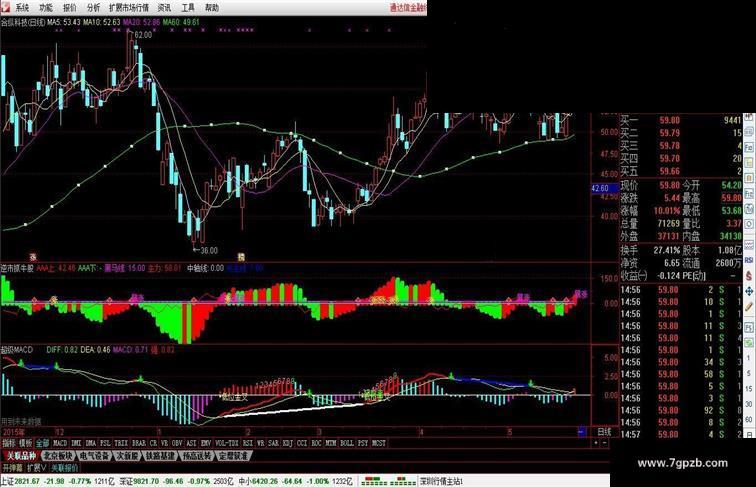This screenshot has height=487, width=756.
Task: Open the 次新股 sector tab
Action: 127,455
